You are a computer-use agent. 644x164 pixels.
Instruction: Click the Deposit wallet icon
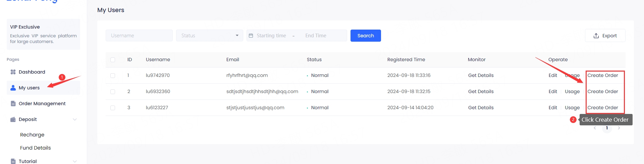13,119
